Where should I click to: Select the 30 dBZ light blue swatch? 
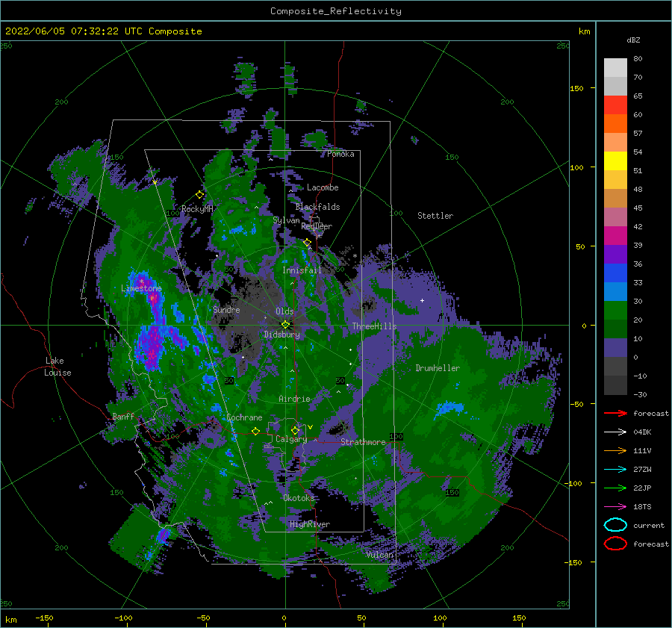615,291
